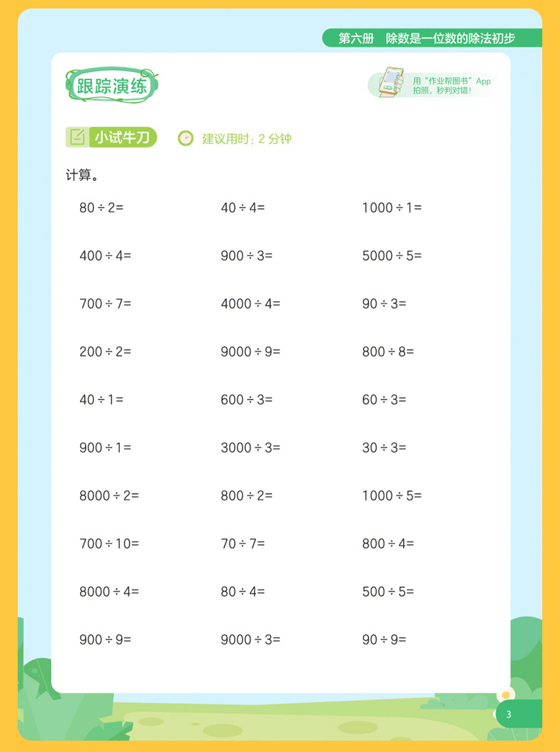Click the answer area after 1000 ÷ 1=

point(456,208)
